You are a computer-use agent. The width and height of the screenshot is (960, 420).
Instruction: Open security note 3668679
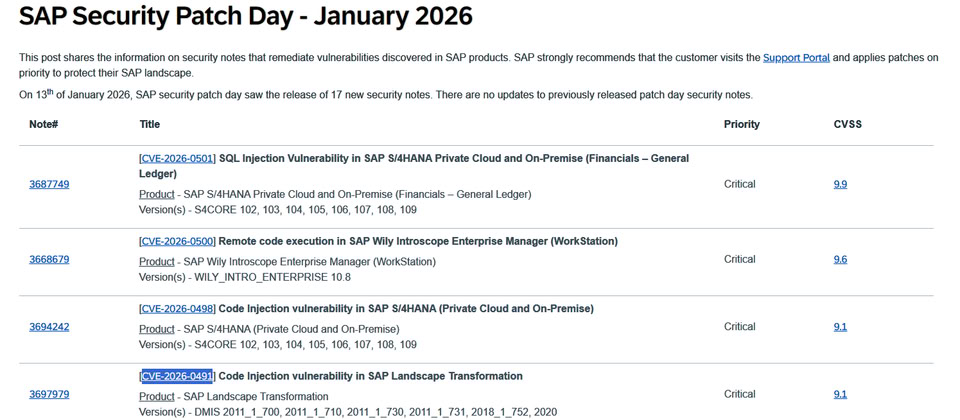(x=49, y=260)
